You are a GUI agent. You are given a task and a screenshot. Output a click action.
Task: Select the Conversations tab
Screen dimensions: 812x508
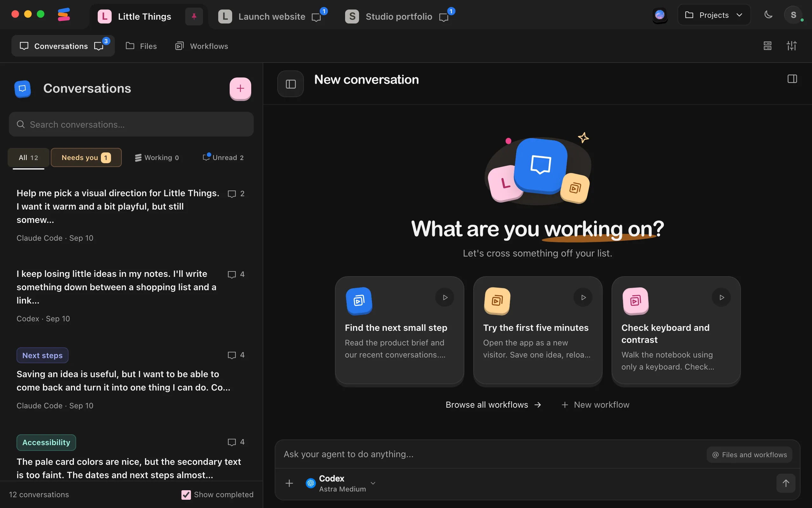(63, 46)
